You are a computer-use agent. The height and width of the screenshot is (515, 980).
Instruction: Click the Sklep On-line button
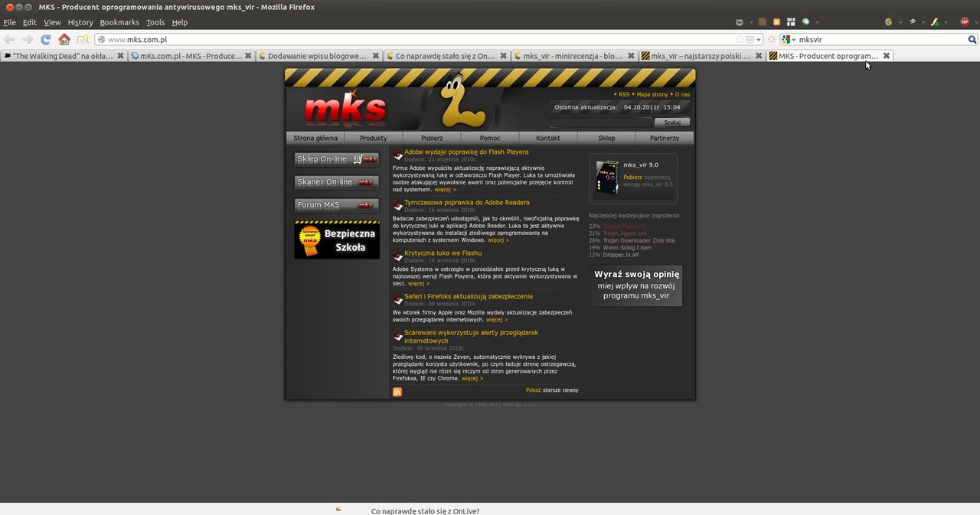point(337,159)
